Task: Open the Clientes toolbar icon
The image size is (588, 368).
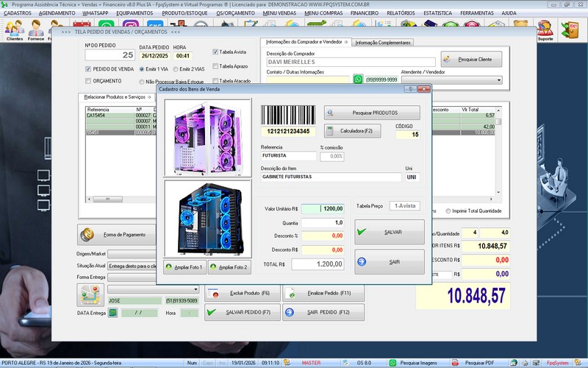Action: tap(15, 30)
